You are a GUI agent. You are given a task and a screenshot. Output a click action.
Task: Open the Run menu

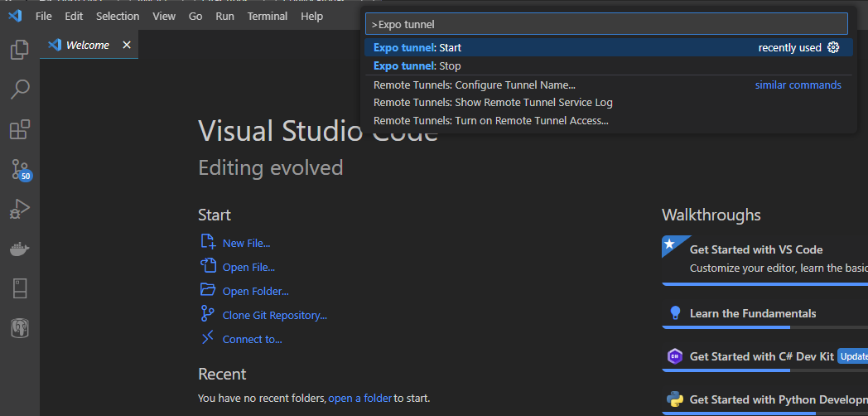[224, 16]
